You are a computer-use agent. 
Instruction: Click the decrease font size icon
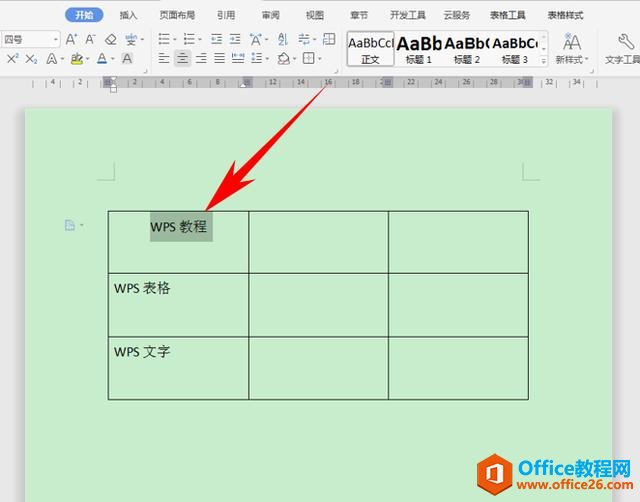click(90, 40)
